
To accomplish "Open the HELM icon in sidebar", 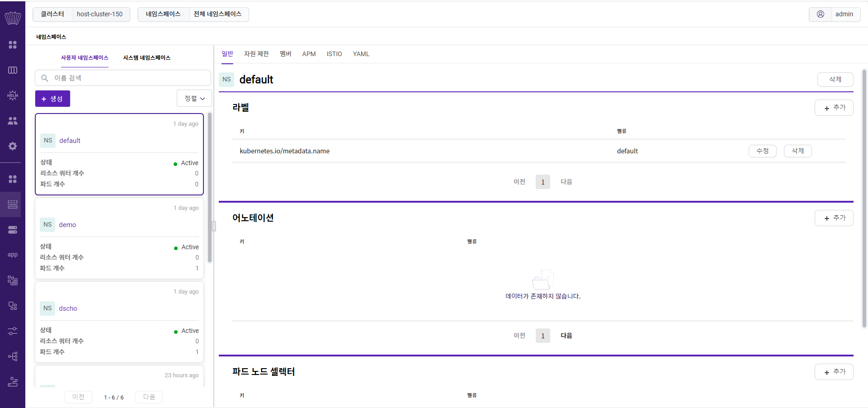I will click(13, 95).
